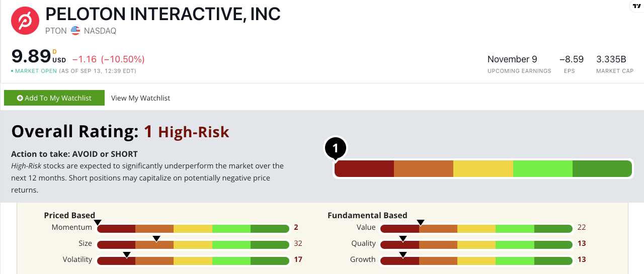
Task: Click the dark red segment of overall rating bar
Action: pyautogui.click(x=364, y=168)
